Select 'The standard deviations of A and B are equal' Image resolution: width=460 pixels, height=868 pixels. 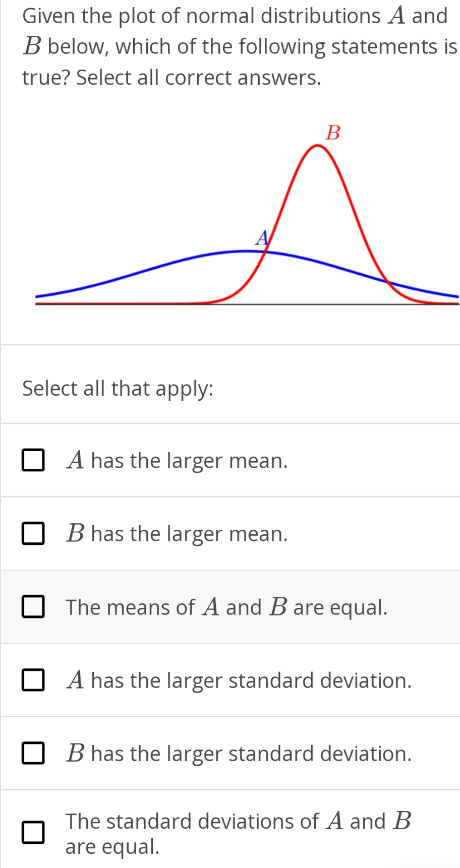[x=33, y=833]
